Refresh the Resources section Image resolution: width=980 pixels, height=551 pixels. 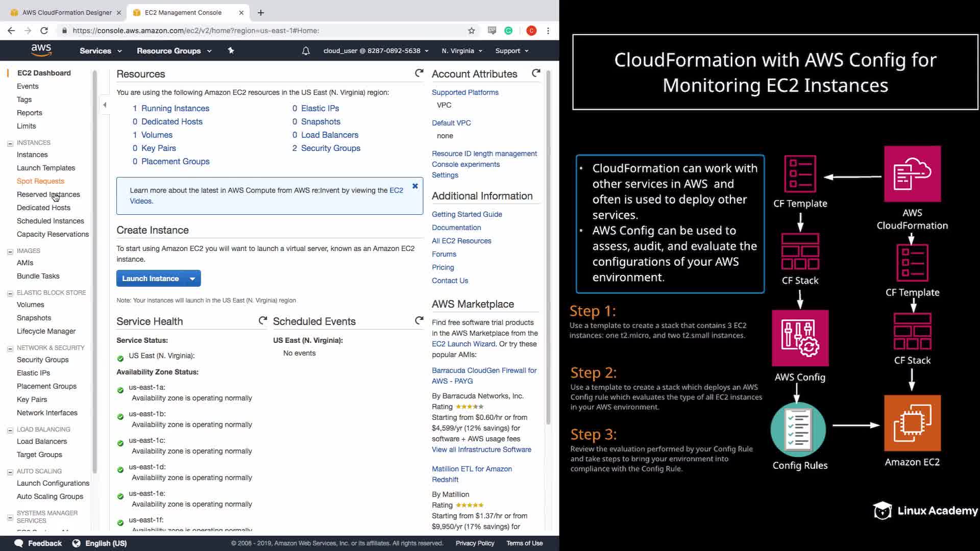point(419,73)
